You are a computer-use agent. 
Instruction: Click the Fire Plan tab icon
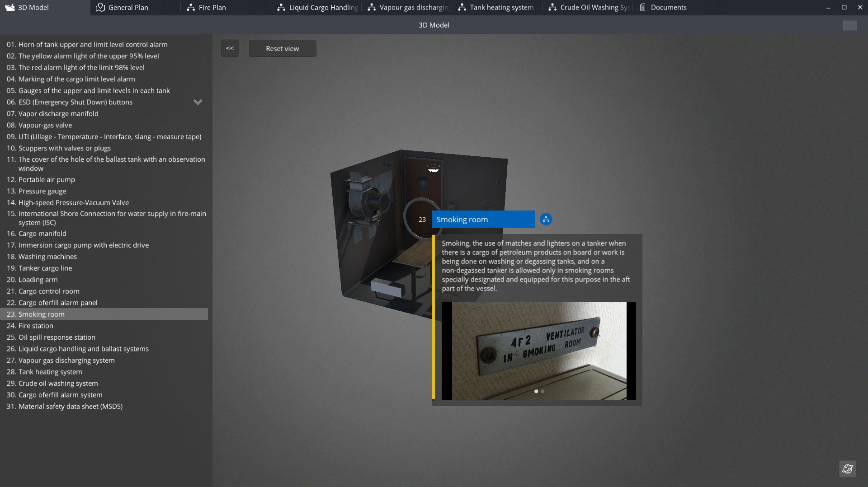click(191, 7)
